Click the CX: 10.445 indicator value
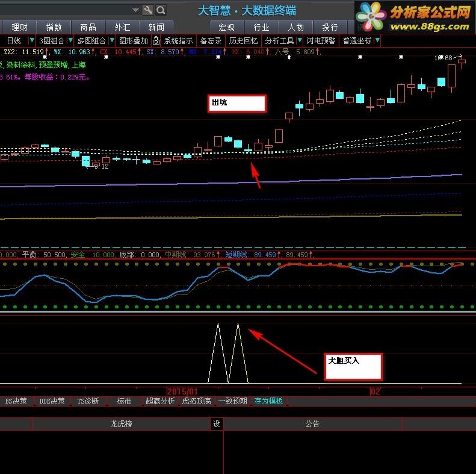 click(x=120, y=52)
